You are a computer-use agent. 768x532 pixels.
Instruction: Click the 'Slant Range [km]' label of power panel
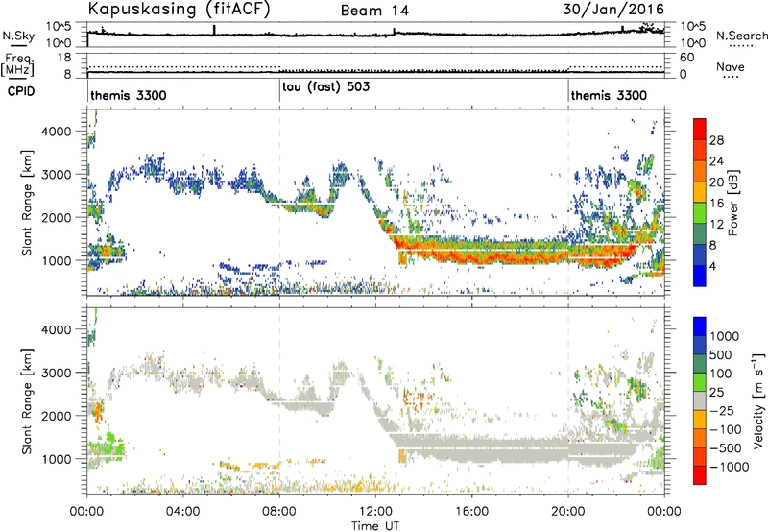(27, 203)
